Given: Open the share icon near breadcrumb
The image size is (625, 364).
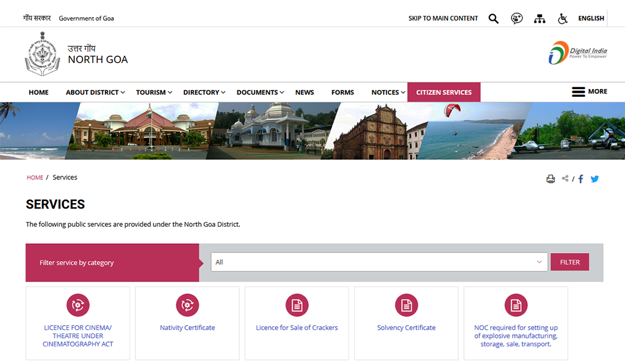Looking at the screenshot, I should click(x=565, y=179).
